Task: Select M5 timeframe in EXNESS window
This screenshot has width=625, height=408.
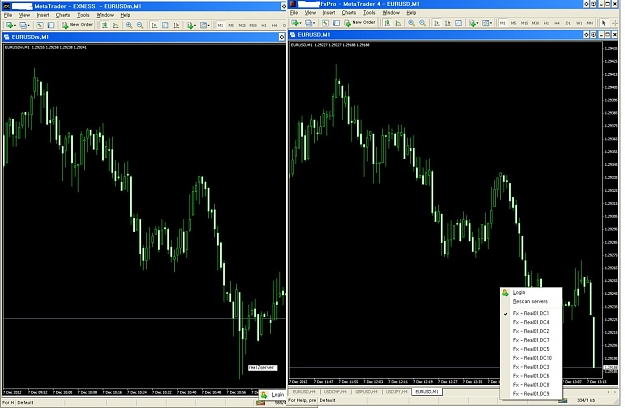Action: point(231,25)
